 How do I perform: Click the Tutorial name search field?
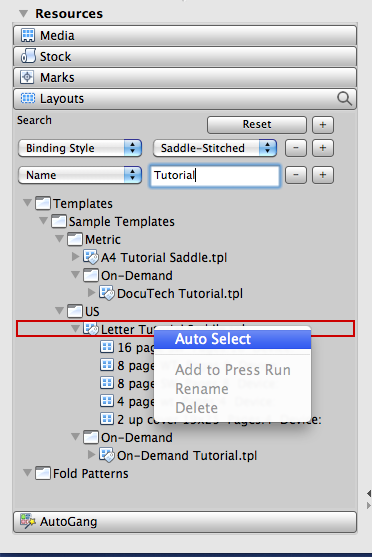[x=215, y=175]
